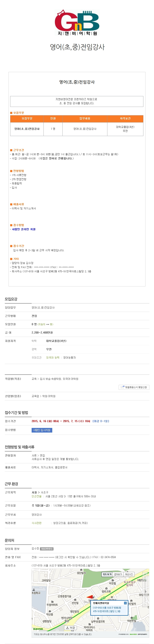Click the 저장 map save button

coord(70,628)
